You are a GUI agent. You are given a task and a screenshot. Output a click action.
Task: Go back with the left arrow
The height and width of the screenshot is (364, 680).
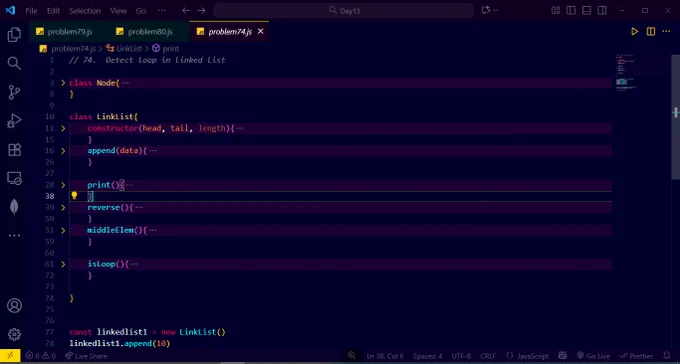186,10
